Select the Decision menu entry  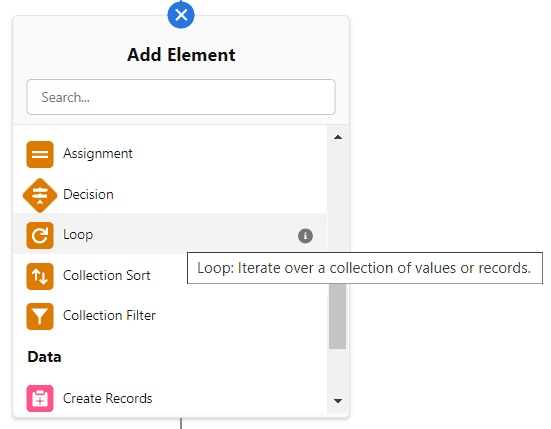pos(170,195)
